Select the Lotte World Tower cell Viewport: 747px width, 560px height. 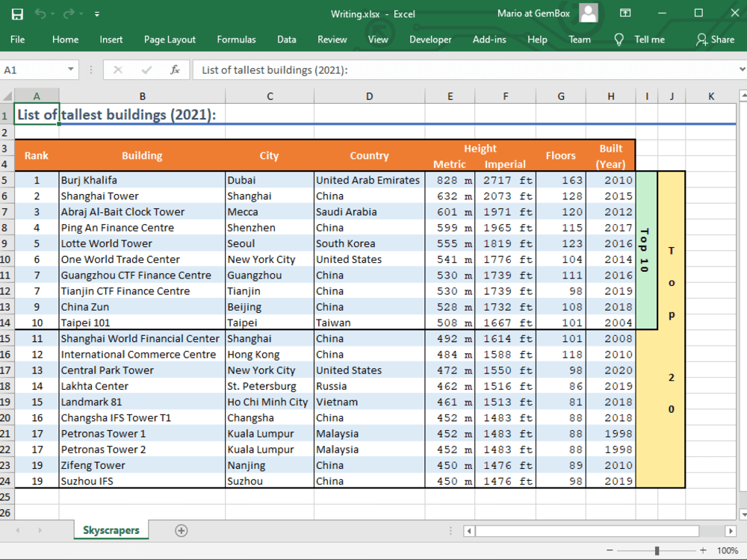[x=142, y=243]
